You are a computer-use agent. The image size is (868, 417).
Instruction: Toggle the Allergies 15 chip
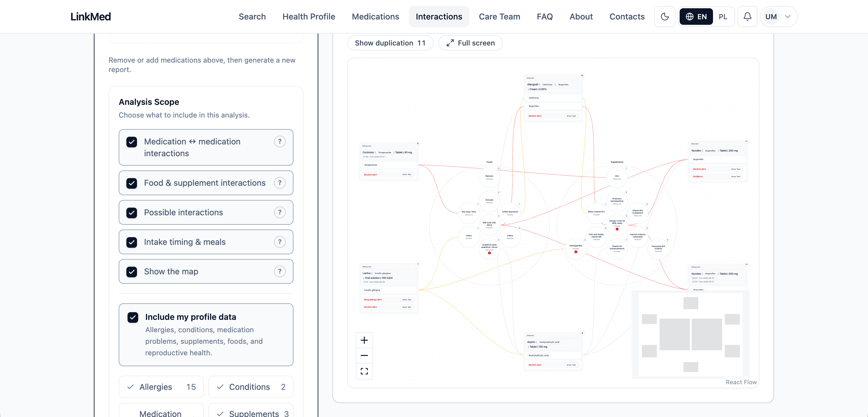[161, 387]
